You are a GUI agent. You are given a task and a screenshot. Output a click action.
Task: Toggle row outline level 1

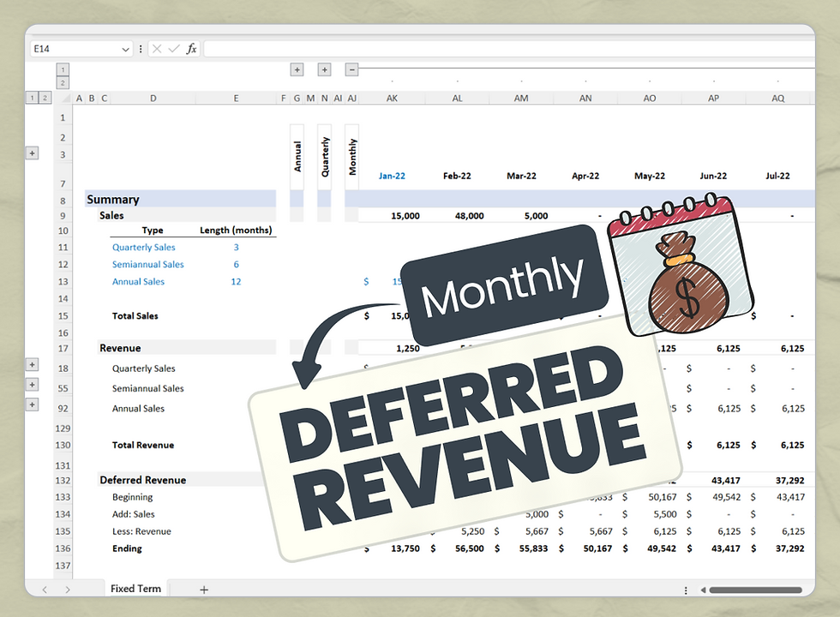[x=32, y=98]
